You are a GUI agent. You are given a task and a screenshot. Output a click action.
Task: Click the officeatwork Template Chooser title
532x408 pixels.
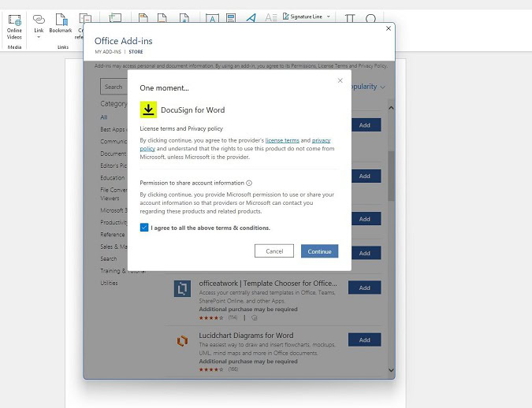(268, 284)
